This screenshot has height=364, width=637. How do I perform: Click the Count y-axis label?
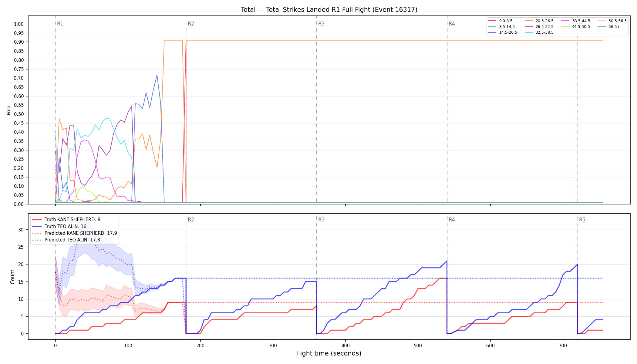12,277
